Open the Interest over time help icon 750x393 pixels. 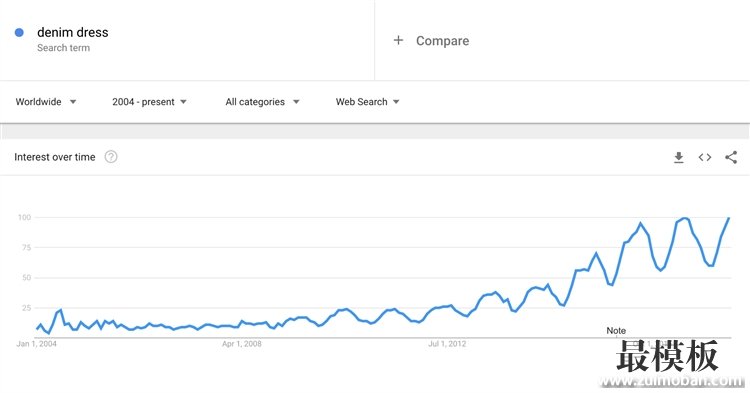[x=111, y=157]
